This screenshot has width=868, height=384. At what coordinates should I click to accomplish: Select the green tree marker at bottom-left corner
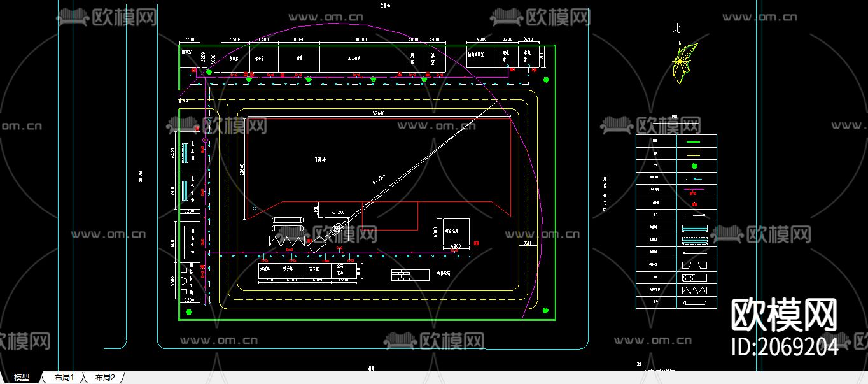(x=190, y=312)
